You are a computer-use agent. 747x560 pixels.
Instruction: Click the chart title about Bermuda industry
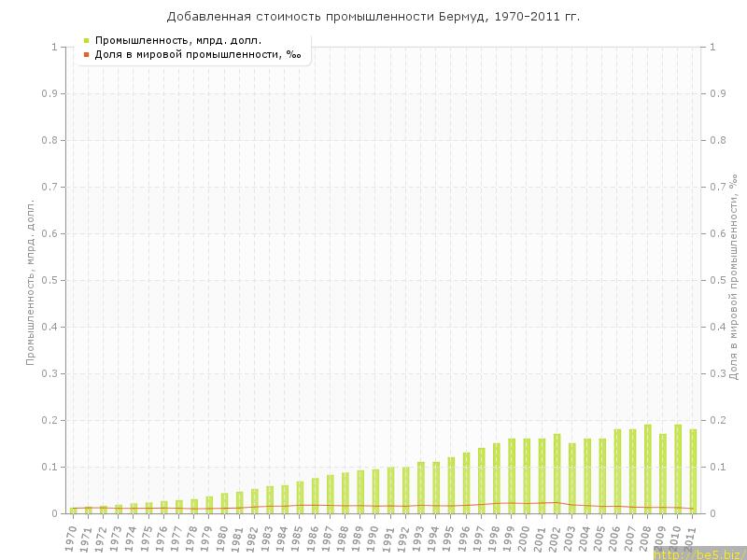[x=373, y=16]
